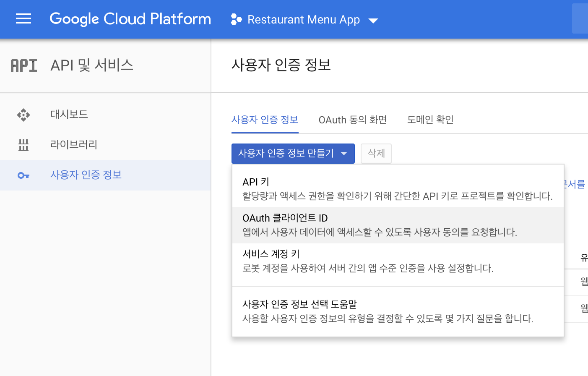Screen dimensions: 588x376
Task: Click the 사용자 인증 정보 page title
Action: pos(281,65)
